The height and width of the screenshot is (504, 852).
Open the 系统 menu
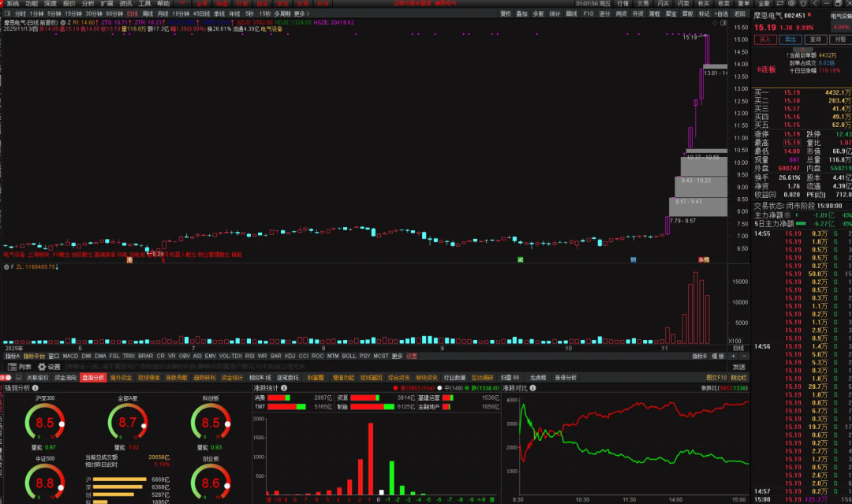(x=13, y=3)
